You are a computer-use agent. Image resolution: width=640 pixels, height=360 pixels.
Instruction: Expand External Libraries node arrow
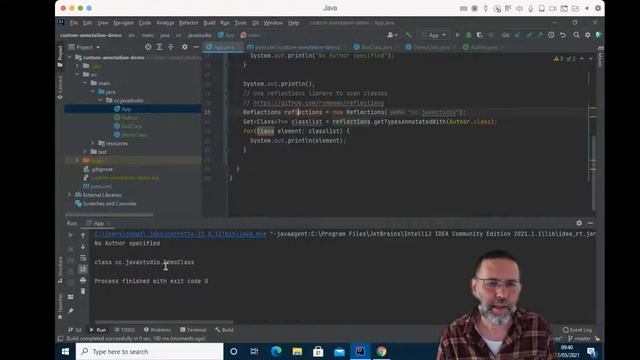[69, 195]
